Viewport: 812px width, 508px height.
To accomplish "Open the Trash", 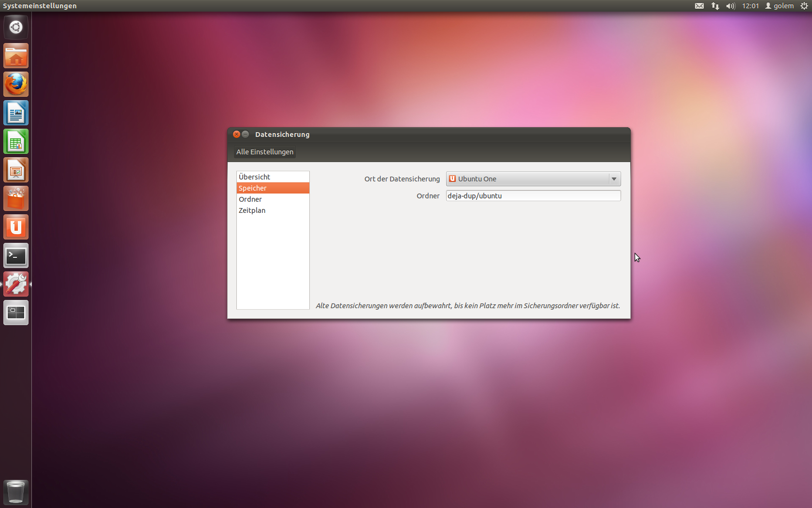I will tap(16, 492).
